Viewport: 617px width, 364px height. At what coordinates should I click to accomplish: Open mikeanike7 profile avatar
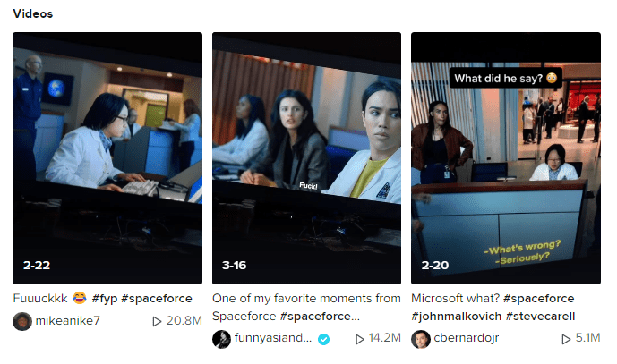22,321
